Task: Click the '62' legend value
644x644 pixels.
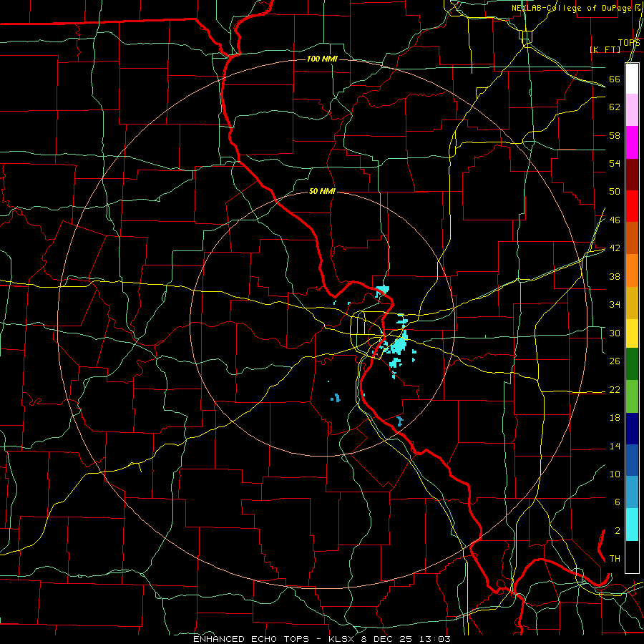Action: coord(615,107)
